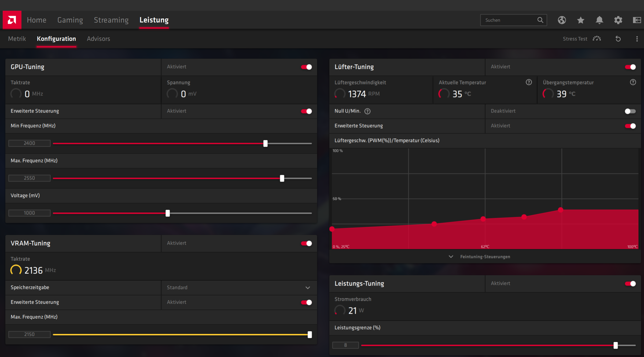Turn off the VRAM-Tuning toggle
The height and width of the screenshot is (357, 644).
click(306, 243)
